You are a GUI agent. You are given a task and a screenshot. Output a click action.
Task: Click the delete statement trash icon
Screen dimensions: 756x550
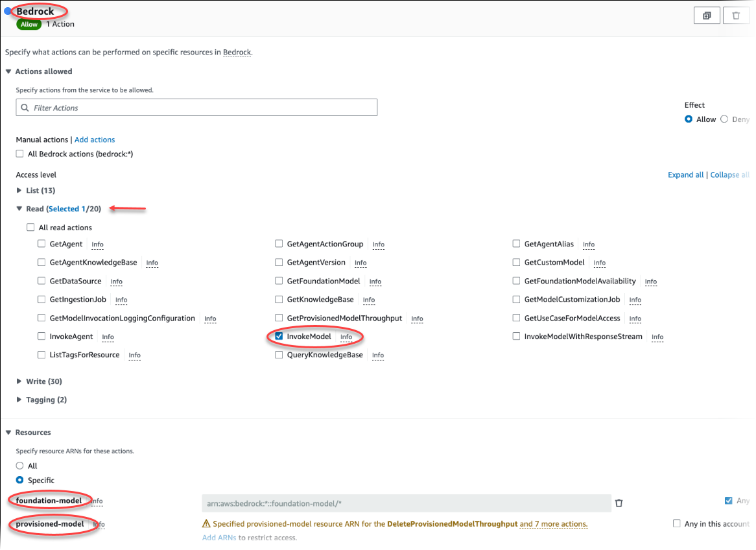736,15
